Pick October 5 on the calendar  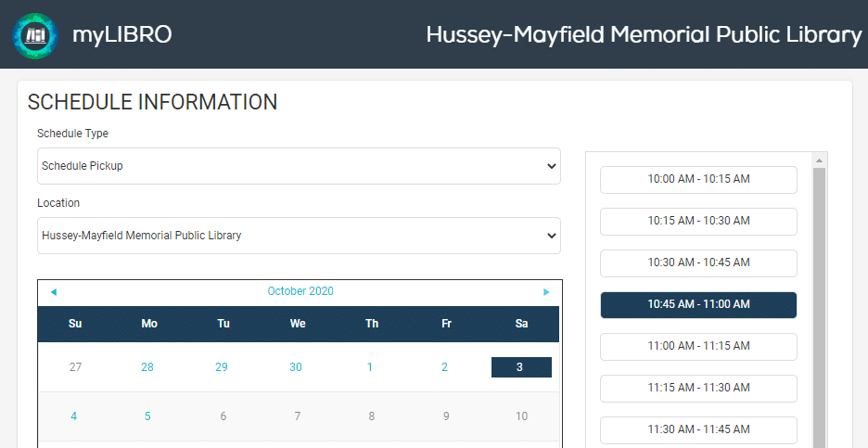click(x=147, y=416)
